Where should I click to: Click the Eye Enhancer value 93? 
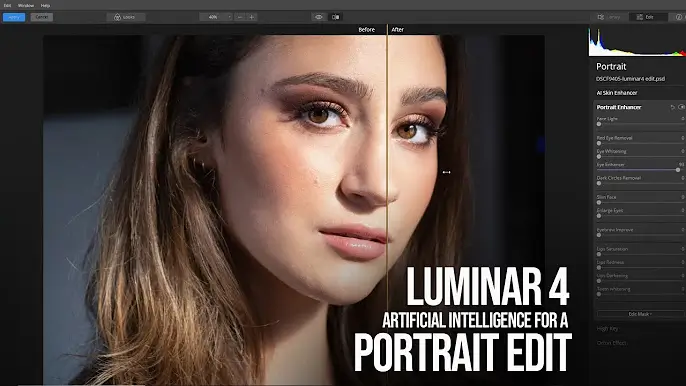point(681,165)
